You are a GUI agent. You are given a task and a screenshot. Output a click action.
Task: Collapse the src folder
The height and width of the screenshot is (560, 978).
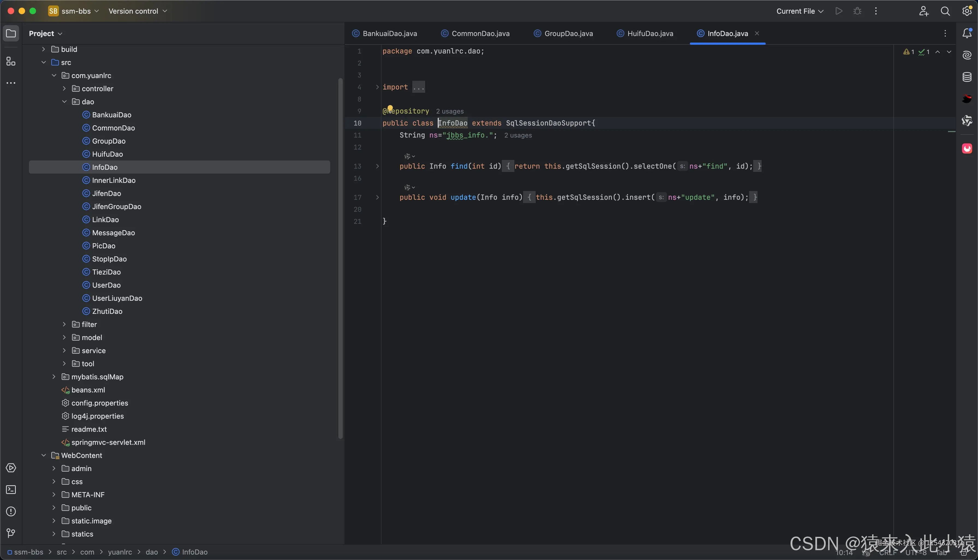click(43, 62)
